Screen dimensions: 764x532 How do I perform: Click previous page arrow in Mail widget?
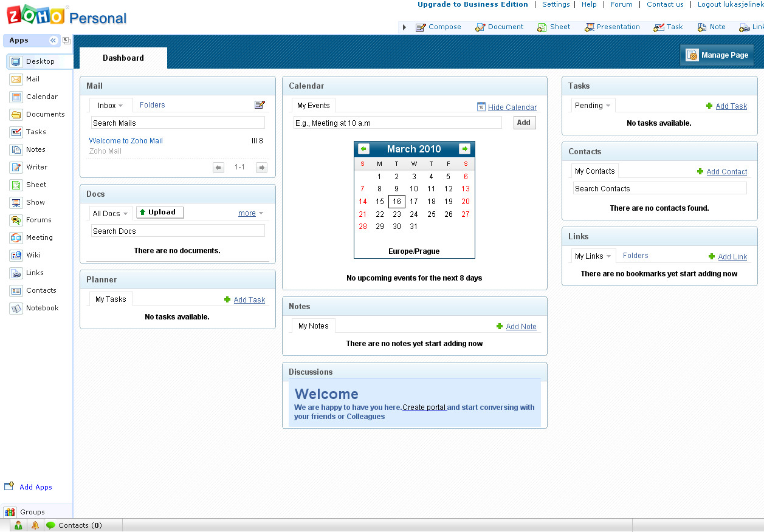219,168
